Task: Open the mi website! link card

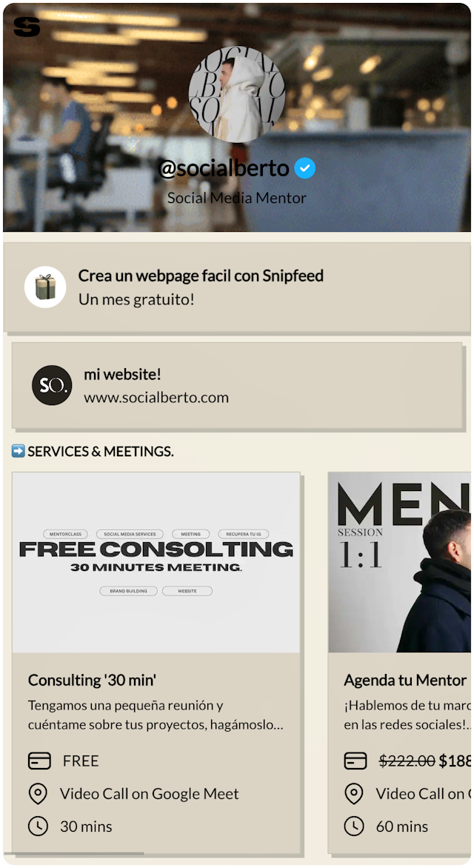Action: coord(237,385)
